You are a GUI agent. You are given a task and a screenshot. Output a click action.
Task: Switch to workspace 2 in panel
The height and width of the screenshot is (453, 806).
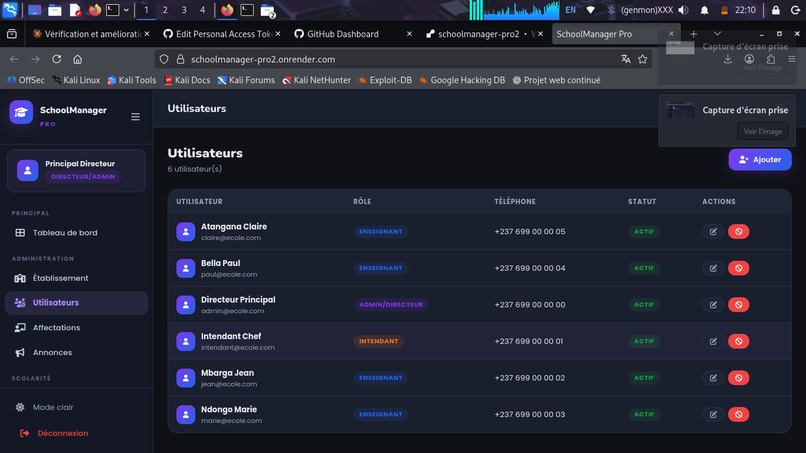(x=165, y=10)
